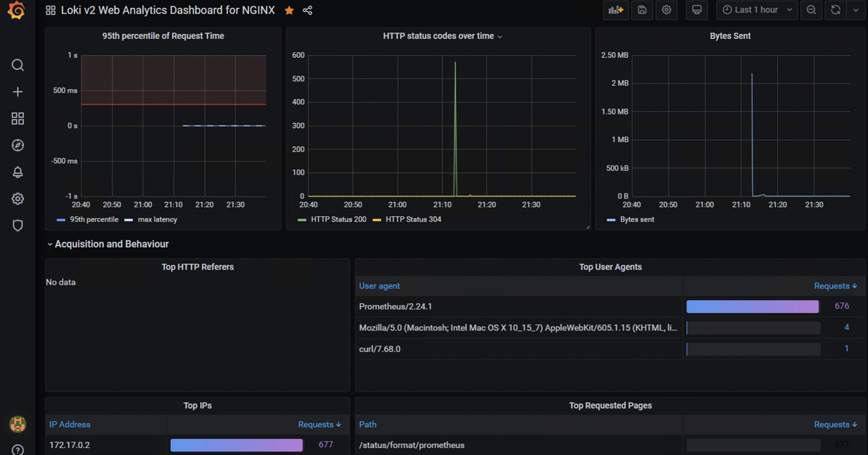868x455 pixels.
Task: Open Explore from the sidebar
Action: coord(17,145)
